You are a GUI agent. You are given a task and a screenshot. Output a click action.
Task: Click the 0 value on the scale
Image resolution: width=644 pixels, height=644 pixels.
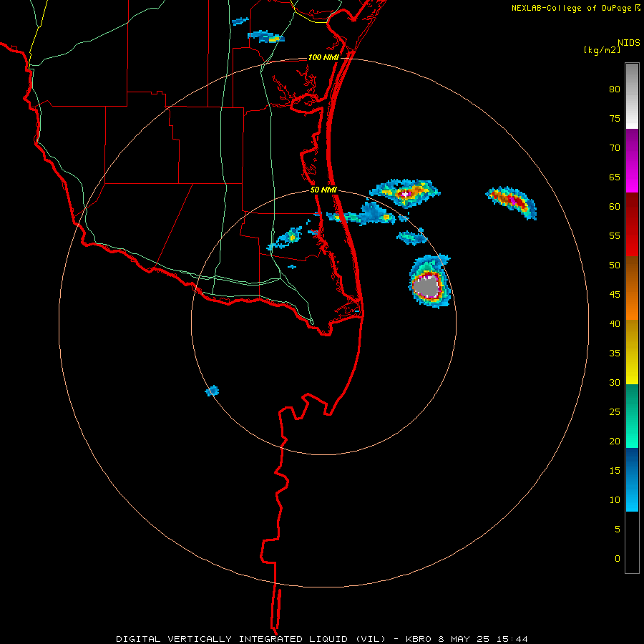618,558
